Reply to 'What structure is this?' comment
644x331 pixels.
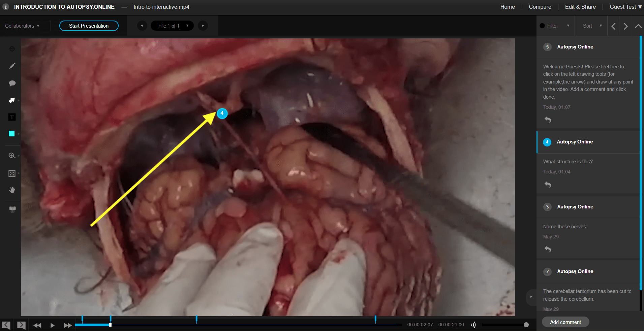pos(548,185)
